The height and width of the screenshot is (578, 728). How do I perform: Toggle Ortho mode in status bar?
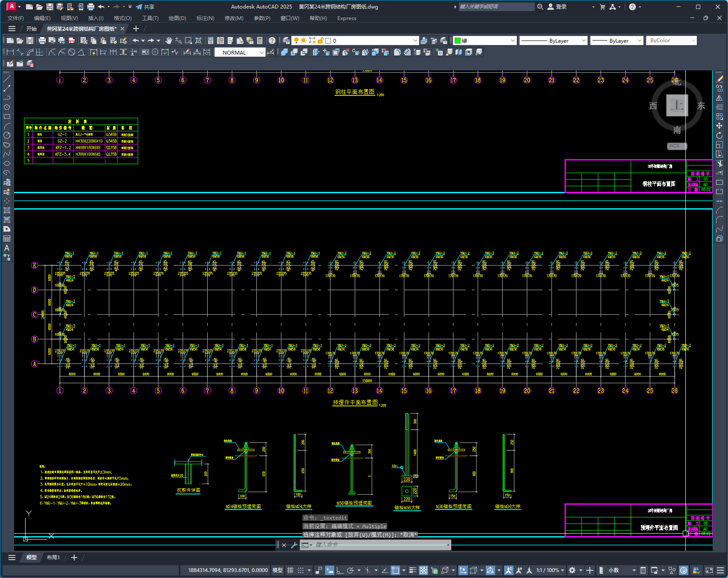339,570
